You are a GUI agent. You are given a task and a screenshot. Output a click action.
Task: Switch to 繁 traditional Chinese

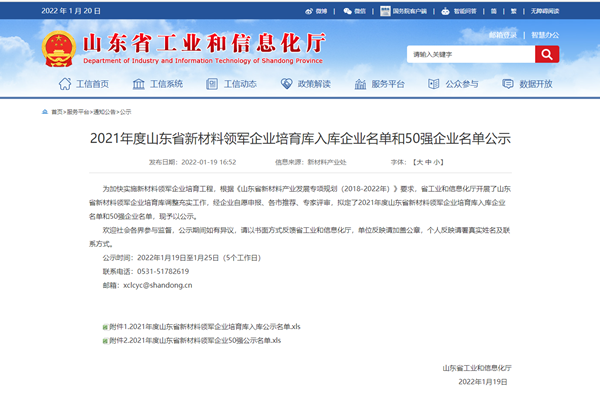pyautogui.click(x=512, y=10)
